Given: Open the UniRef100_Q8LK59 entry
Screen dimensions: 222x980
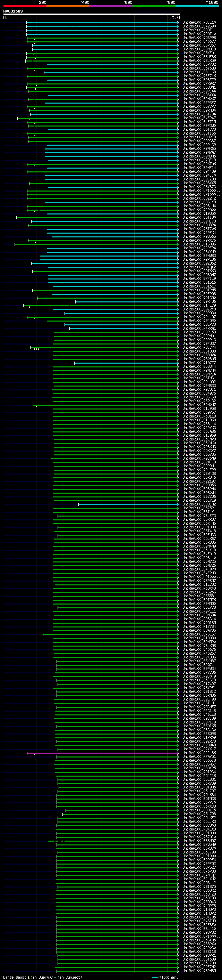Looking at the screenshot, I should point(199,60).
